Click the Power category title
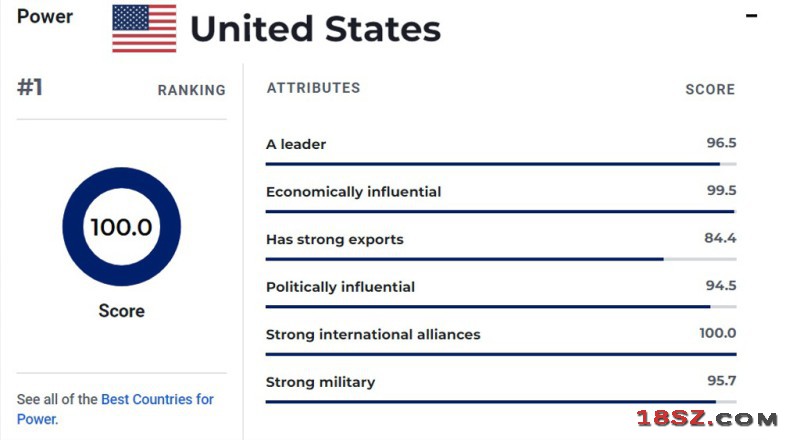 pos(45,16)
